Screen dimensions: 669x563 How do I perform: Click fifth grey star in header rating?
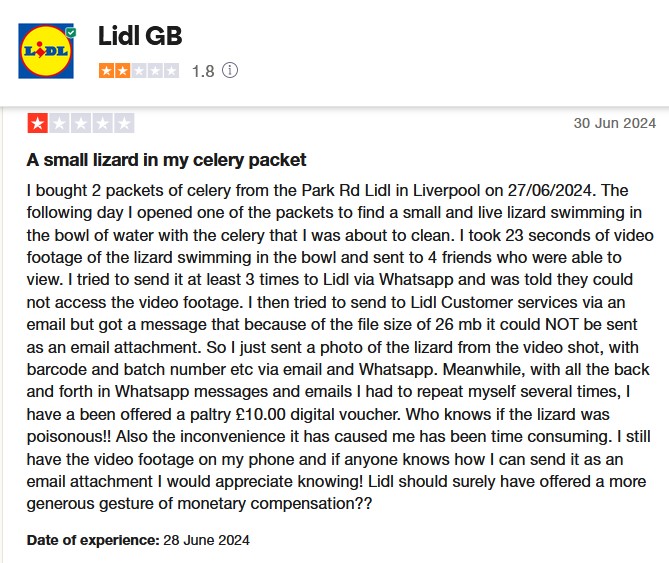(172, 71)
